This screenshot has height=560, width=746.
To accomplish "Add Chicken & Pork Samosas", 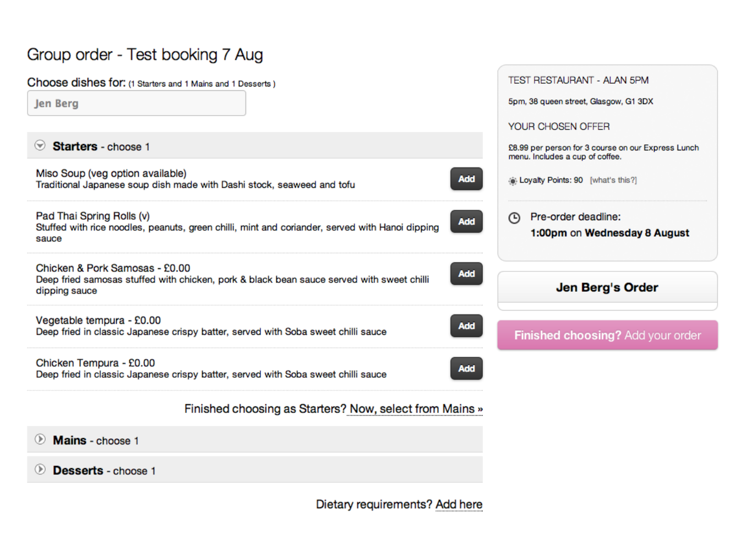I will tap(466, 274).
